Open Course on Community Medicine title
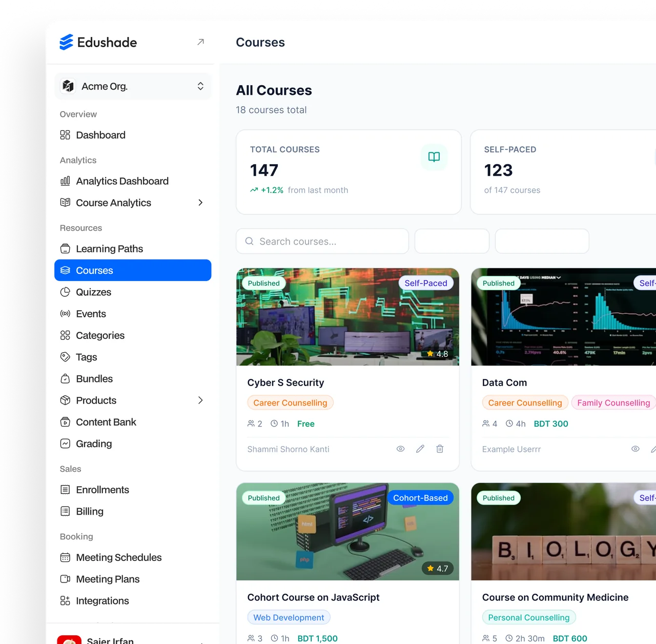 tap(555, 597)
